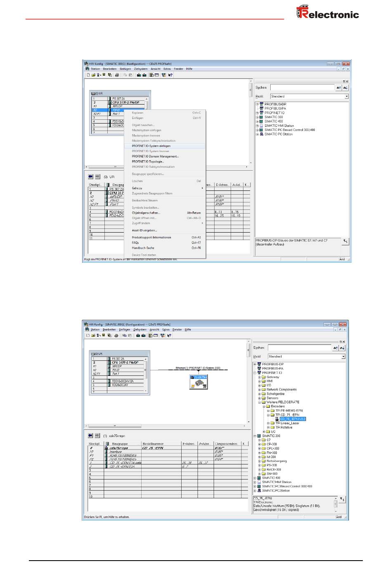This screenshot has width=392, height=573.
Task: Click New document icon in upper window toolbar
Action: 88,75
